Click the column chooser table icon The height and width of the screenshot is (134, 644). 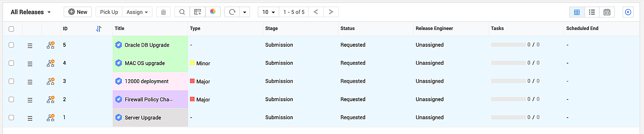[197, 12]
